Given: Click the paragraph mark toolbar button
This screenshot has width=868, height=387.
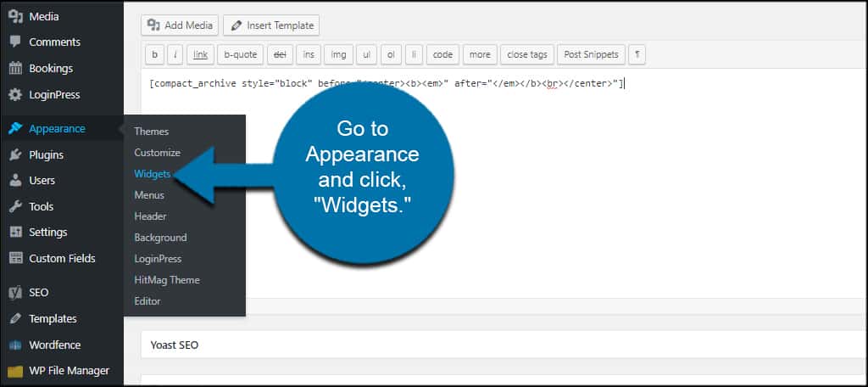Looking at the screenshot, I should point(637,54).
